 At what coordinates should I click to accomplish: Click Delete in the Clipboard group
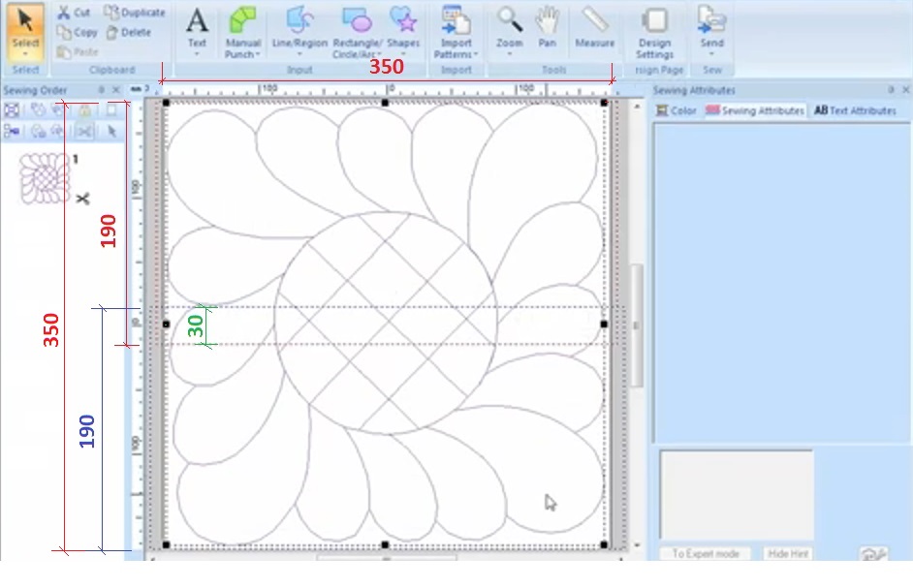tap(129, 32)
